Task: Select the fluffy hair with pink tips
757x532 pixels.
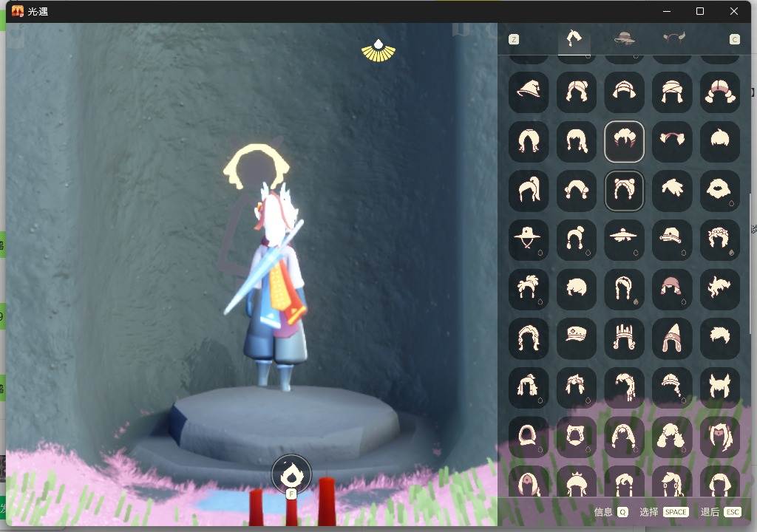Action: (x=624, y=141)
